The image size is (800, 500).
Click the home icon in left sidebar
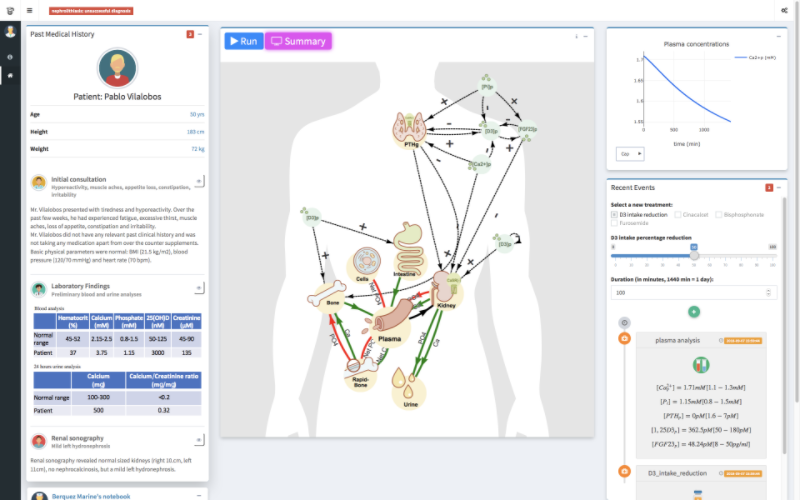pyautogui.click(x=10, y=75)
